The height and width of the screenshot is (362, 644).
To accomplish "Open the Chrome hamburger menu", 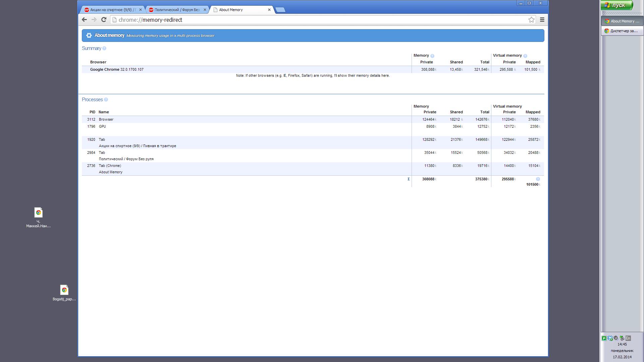I will coord(542,20).
